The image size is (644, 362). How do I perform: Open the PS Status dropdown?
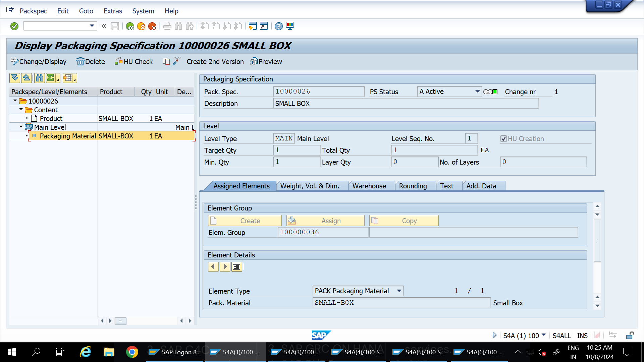click(x=477, y=91)
